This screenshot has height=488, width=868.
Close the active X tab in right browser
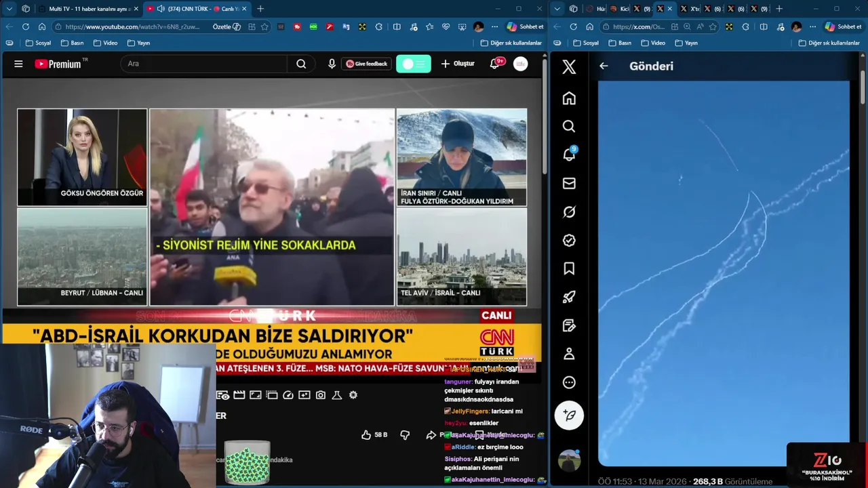pos(670,9)
